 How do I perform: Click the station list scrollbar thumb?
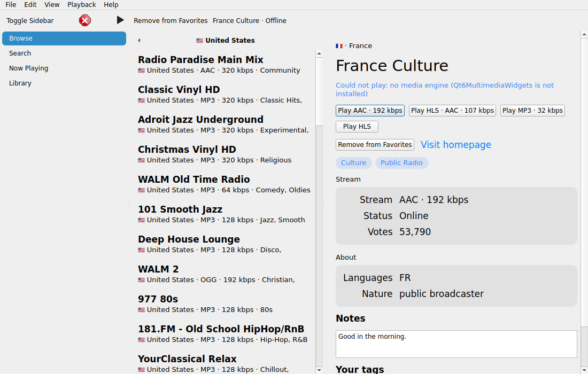coord(319,91)
